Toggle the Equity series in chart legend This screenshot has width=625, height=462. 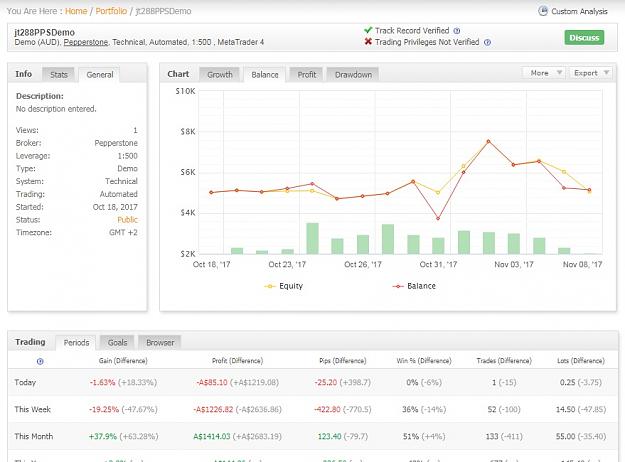pos(284,286)
